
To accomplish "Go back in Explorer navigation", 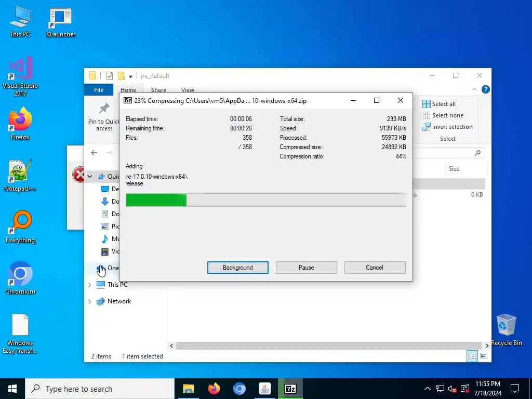I will click(95, 153).
